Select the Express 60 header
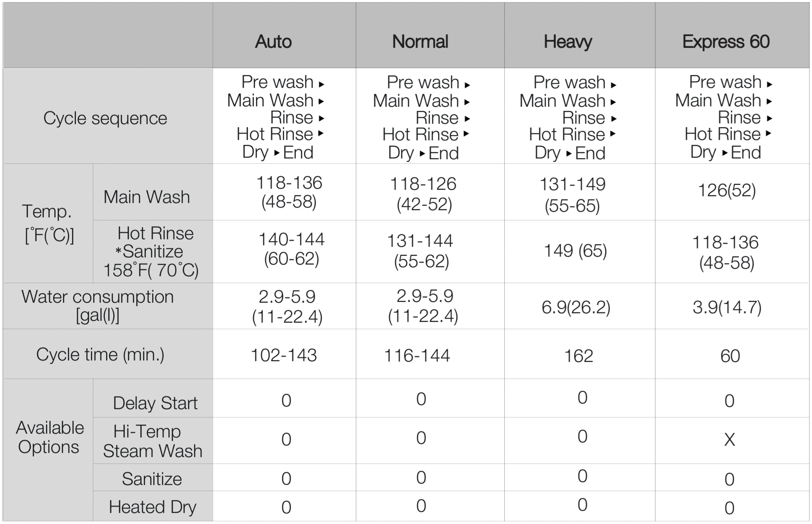Viewport: 812px width, 524px height. (x=726, y=42)
